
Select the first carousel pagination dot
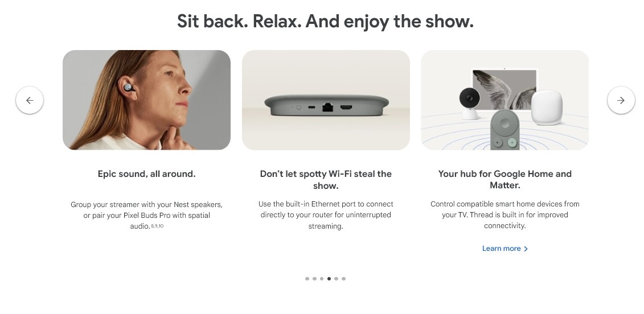(x=307, y=279)
